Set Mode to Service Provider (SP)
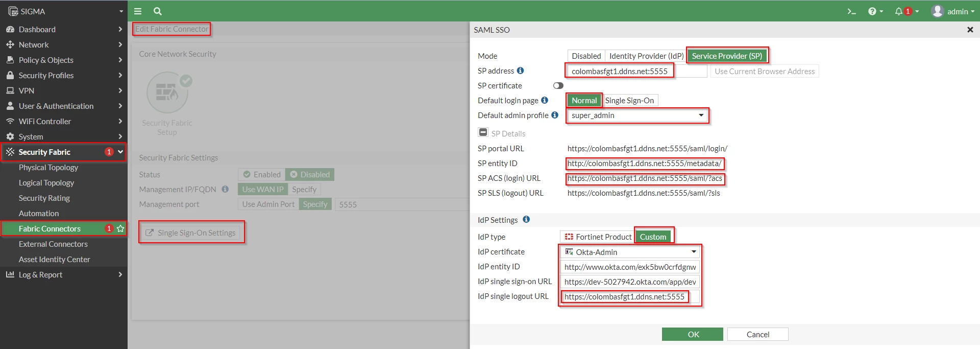The image size is (980, 349). 727,56
